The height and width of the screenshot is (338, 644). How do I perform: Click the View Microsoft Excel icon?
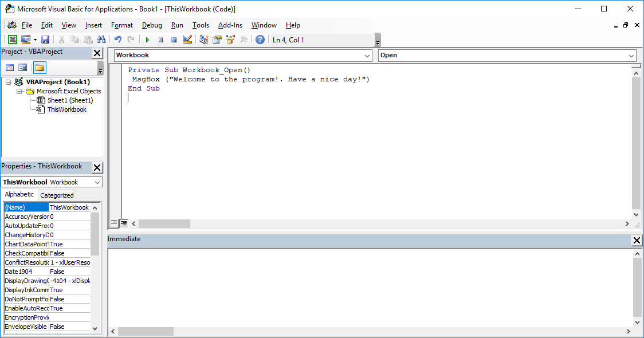13,39
